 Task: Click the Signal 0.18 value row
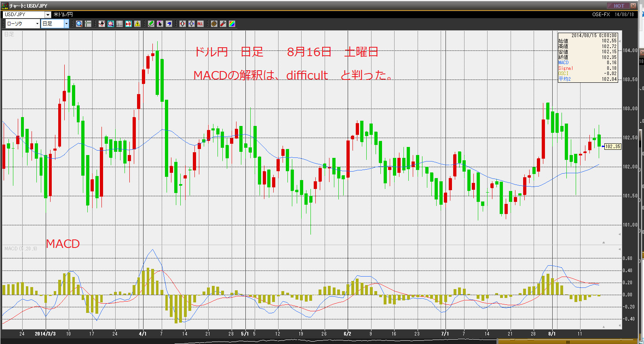coord(587,68)
